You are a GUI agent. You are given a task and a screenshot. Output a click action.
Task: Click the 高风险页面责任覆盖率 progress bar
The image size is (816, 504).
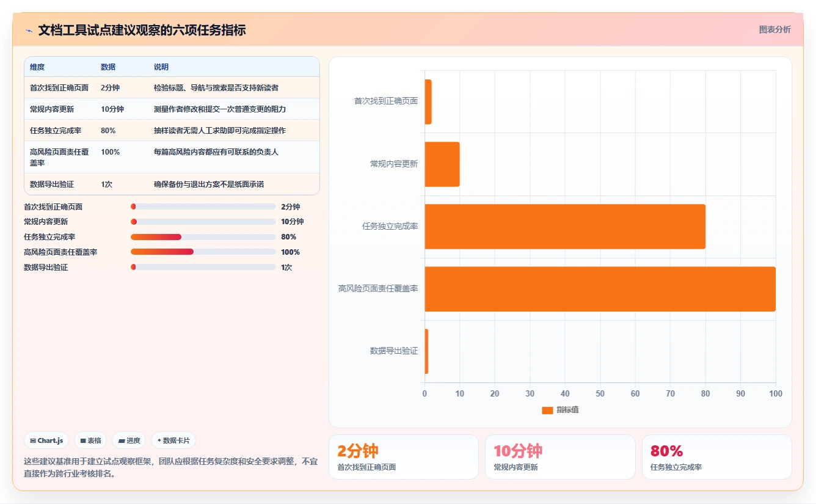coord(203,252)
